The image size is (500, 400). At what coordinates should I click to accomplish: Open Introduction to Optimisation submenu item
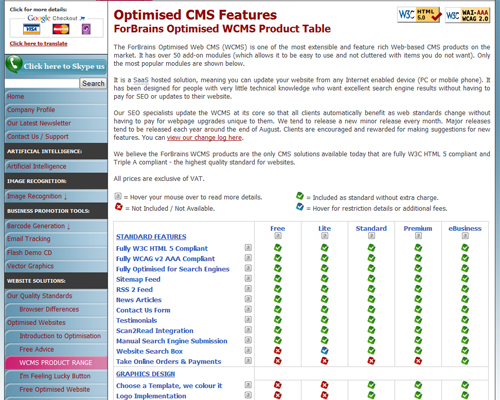coord(56,336)
